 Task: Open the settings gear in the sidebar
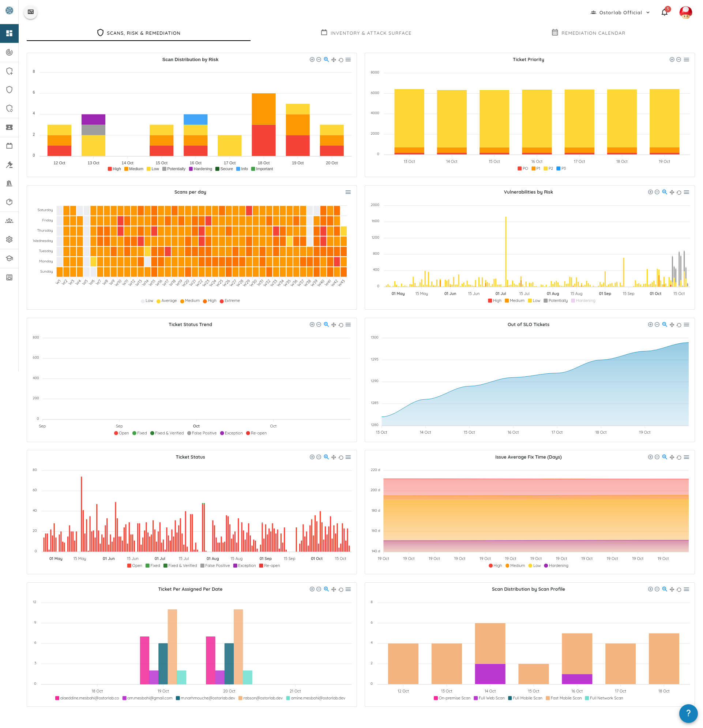(x=9, y=240)
